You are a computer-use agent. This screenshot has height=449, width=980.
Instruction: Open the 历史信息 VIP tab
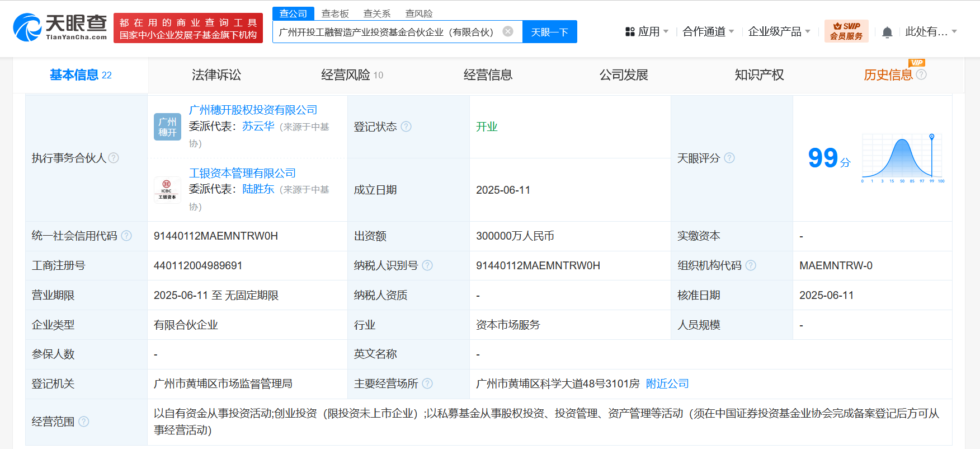pos(888,75)
